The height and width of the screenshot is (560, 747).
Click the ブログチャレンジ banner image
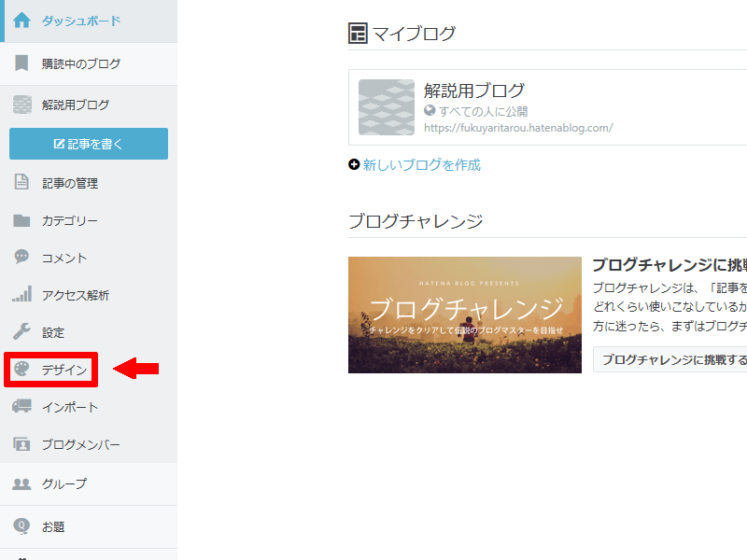tap(465, 315)
